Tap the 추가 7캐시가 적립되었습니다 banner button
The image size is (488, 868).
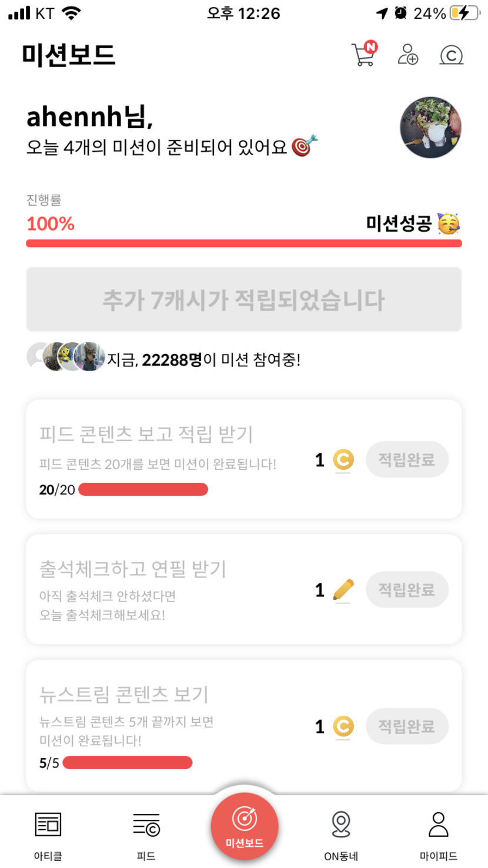[x=244, y=300]
